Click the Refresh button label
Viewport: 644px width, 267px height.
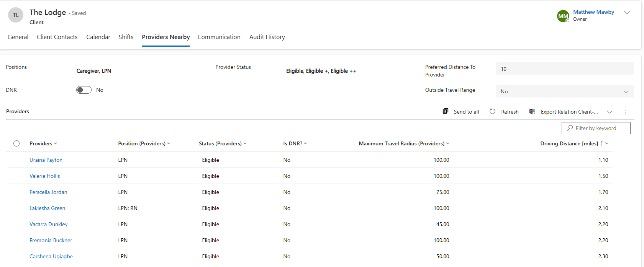[510, 112]
